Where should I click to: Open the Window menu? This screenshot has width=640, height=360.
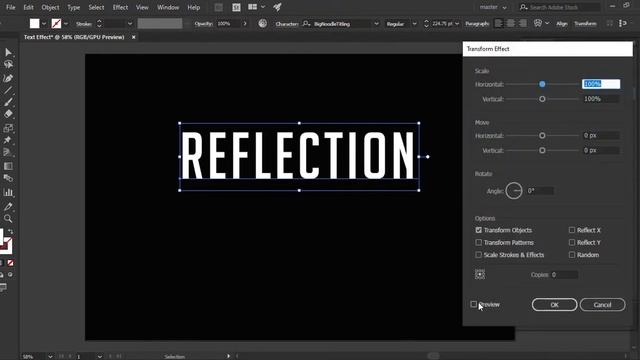click(x=168, y=7)
